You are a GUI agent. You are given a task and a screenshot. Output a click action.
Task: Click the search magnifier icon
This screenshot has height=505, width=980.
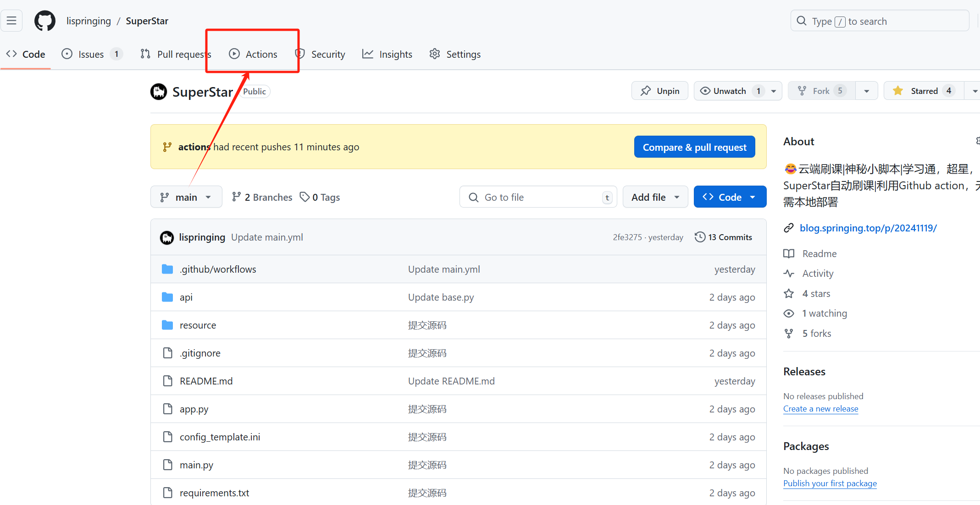pos(801,21)
